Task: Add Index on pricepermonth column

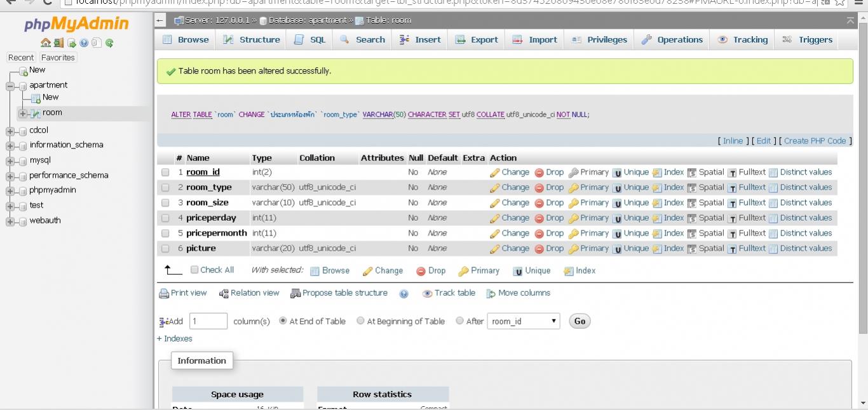Action: pyautogui.click(x=668, y=233)
